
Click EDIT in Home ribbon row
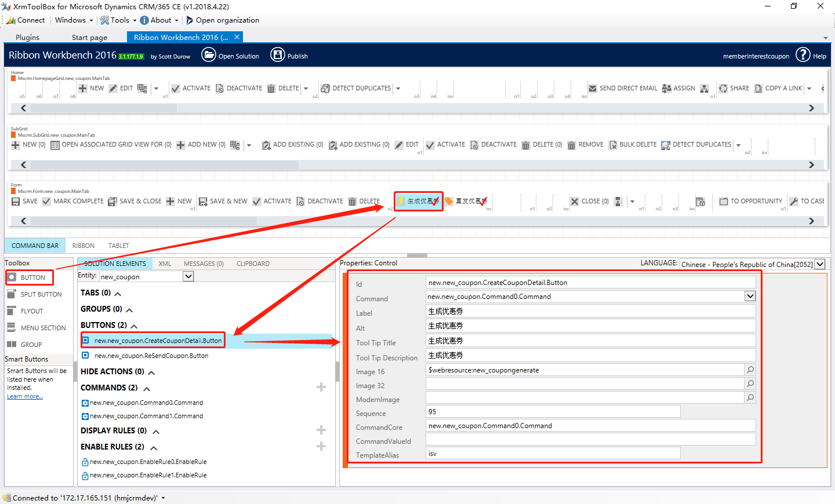point(121,89)
